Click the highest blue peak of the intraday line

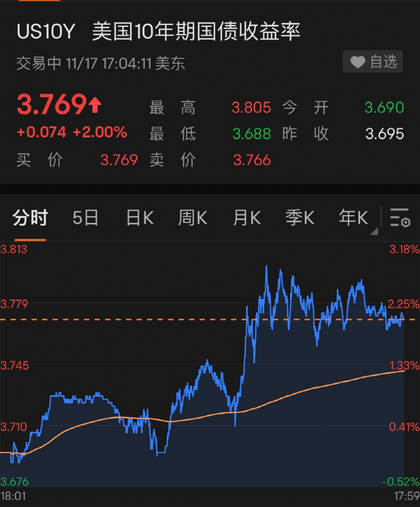click(266, 266)
